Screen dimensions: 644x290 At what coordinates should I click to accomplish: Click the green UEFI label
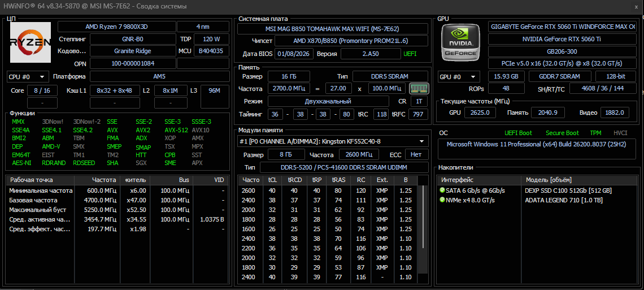410,54
